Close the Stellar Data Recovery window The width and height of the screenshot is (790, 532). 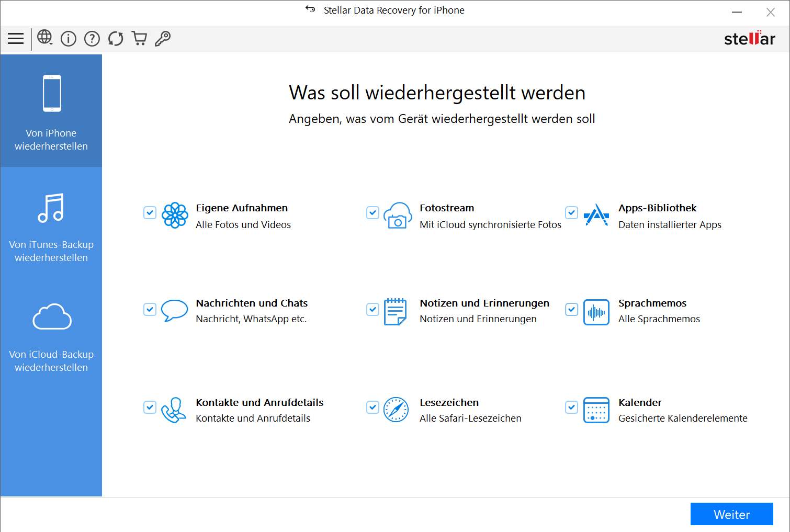tap(770, 12)
